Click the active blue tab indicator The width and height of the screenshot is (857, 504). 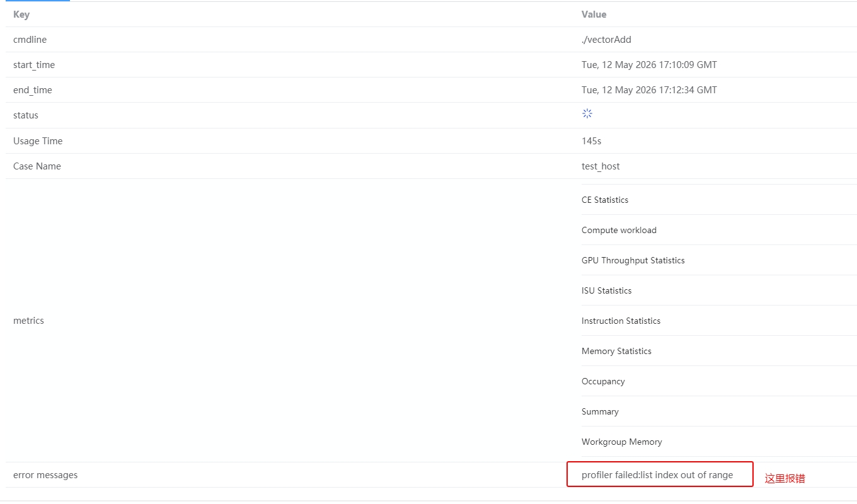tap(38, 1)
